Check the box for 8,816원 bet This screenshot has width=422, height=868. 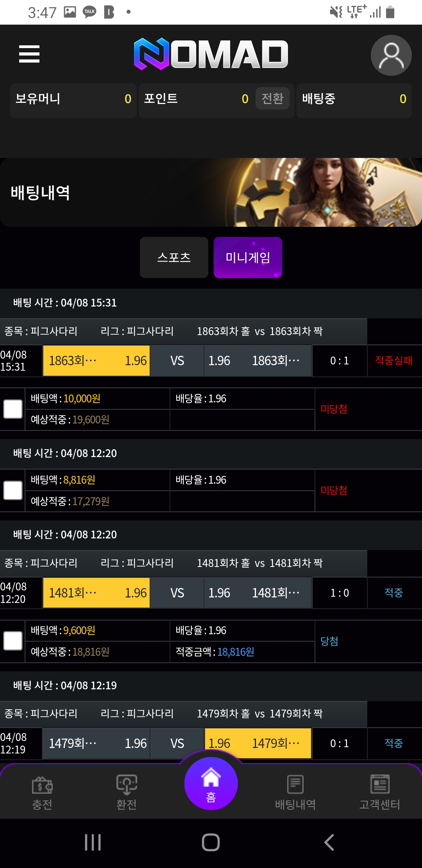click(x=13, y=490)
